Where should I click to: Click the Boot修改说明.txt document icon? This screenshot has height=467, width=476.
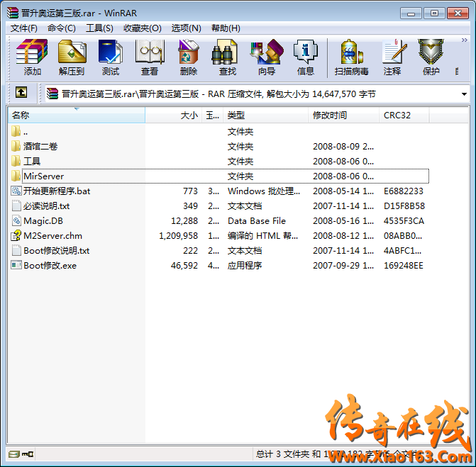tap(16, 250)
